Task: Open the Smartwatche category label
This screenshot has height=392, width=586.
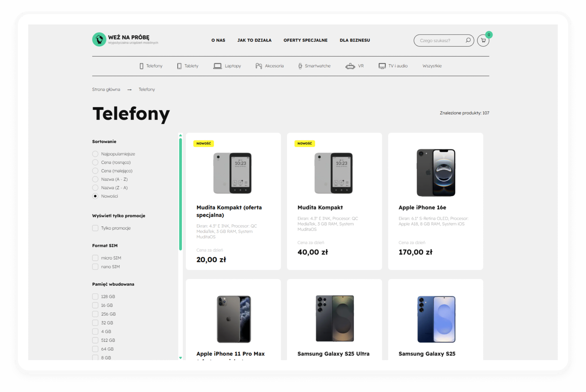Action: click(317, 66)
